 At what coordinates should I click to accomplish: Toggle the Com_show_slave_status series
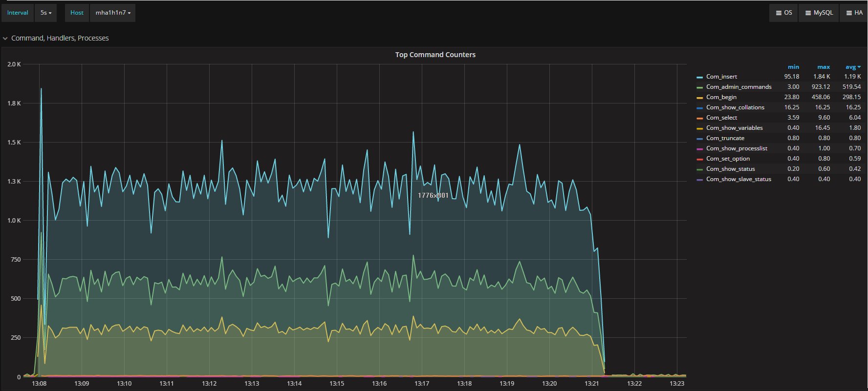pyautogui.click(x=738, y=179)
